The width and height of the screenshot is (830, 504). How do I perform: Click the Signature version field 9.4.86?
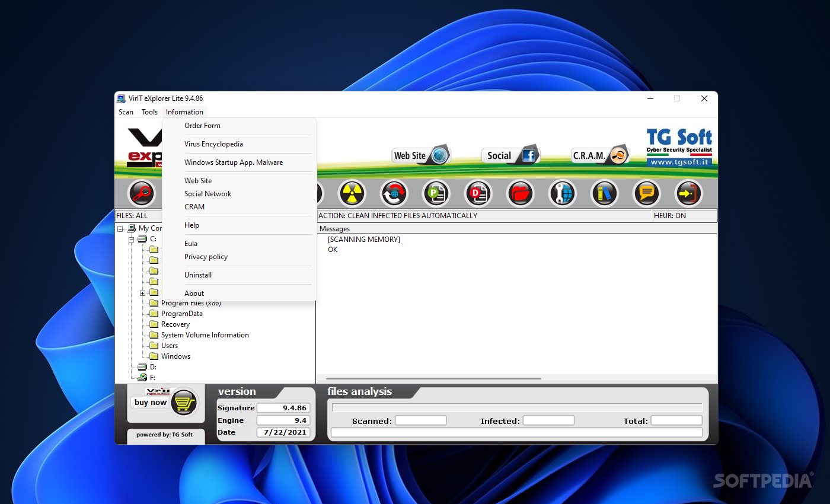(283, 408)
